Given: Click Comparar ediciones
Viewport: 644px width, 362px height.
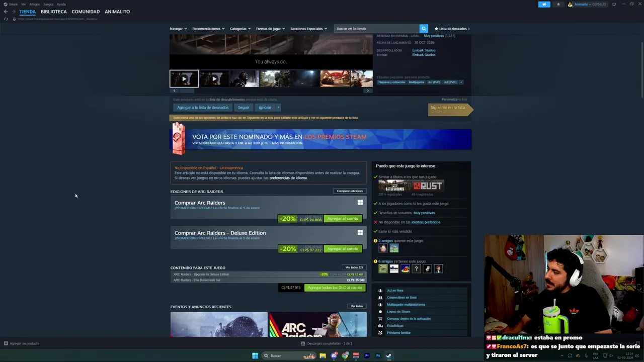Looking at the screenshot, I should [350, 191].
